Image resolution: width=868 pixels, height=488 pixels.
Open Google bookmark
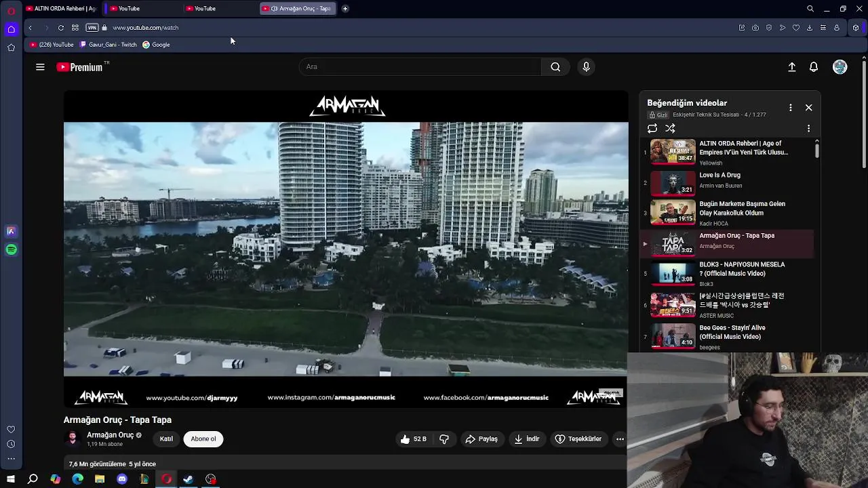click(x=156, y=45)
